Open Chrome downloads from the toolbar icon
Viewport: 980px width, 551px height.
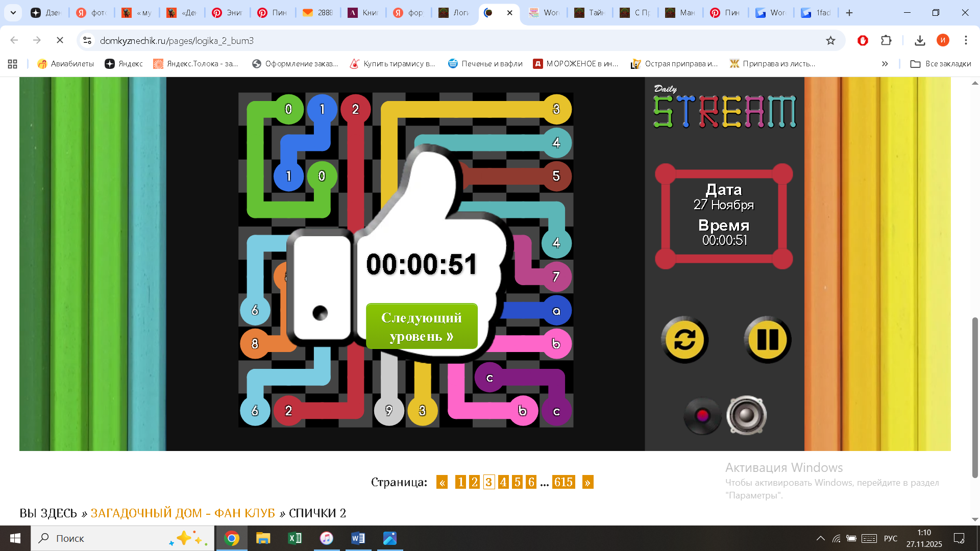(x=920, y=40)
